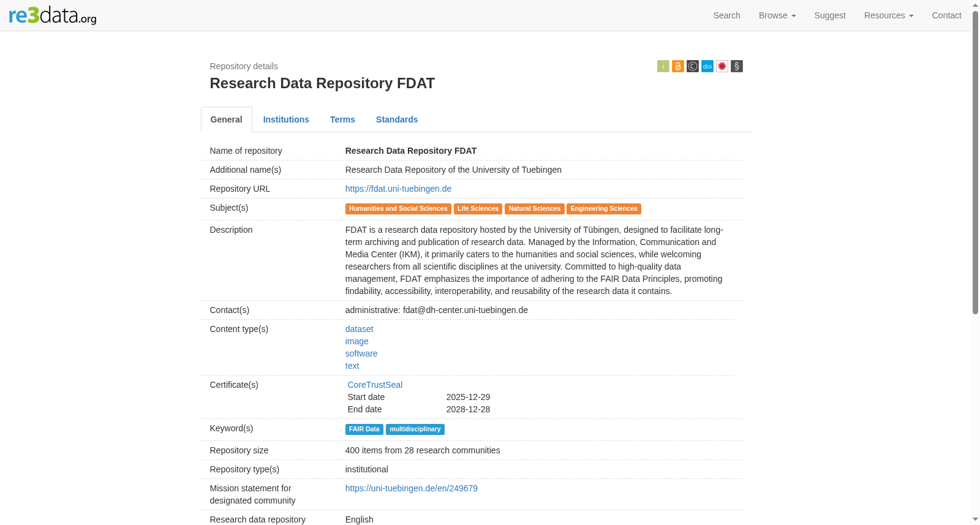
Task: Click the page vertical scrollbar
Action: click(975, 162)
